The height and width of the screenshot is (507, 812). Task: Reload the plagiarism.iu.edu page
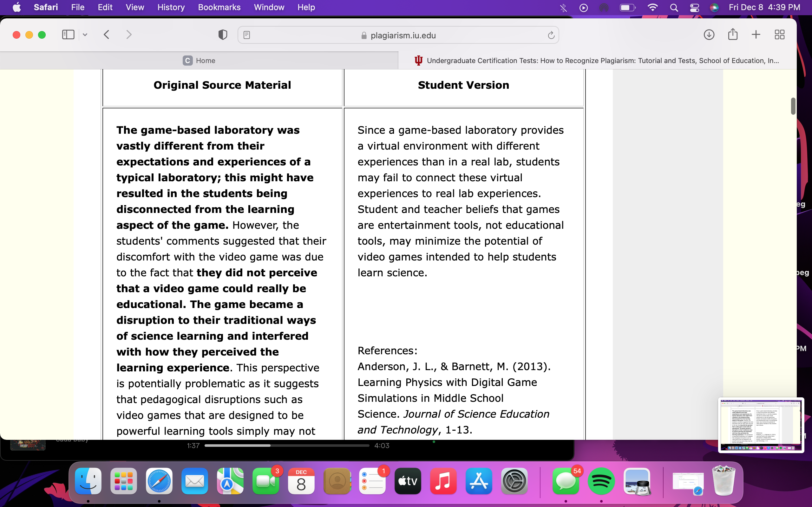pyautogui.click(x=551, y=35)
